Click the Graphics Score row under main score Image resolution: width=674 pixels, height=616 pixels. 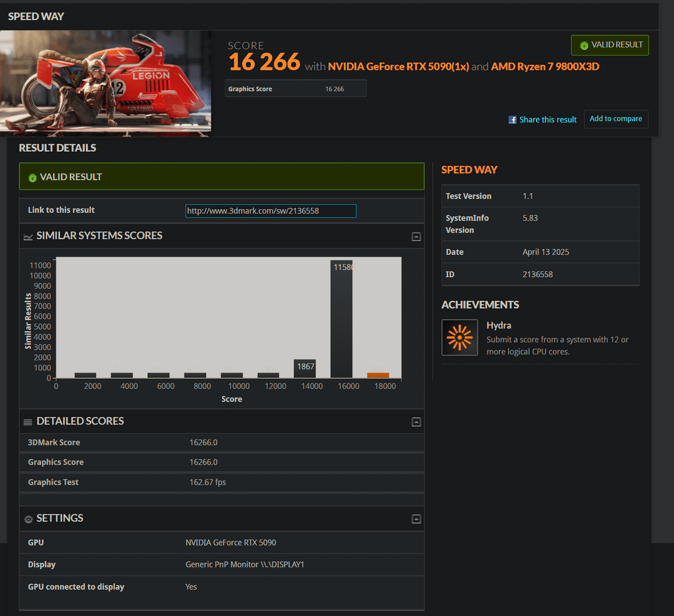[x=295, y=89]
